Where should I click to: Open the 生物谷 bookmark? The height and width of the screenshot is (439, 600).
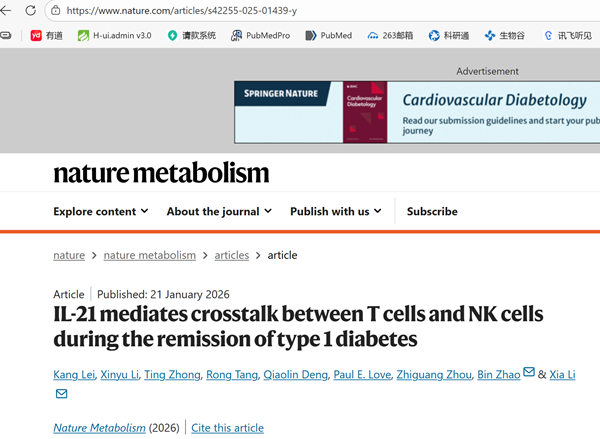[x=504, y=35]
